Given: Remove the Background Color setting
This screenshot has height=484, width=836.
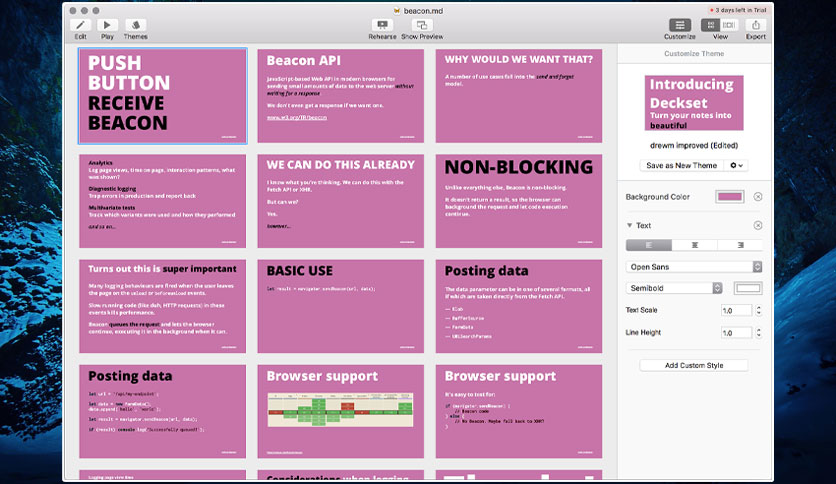Looking at the screenshot, I should (x=758, y=197).
